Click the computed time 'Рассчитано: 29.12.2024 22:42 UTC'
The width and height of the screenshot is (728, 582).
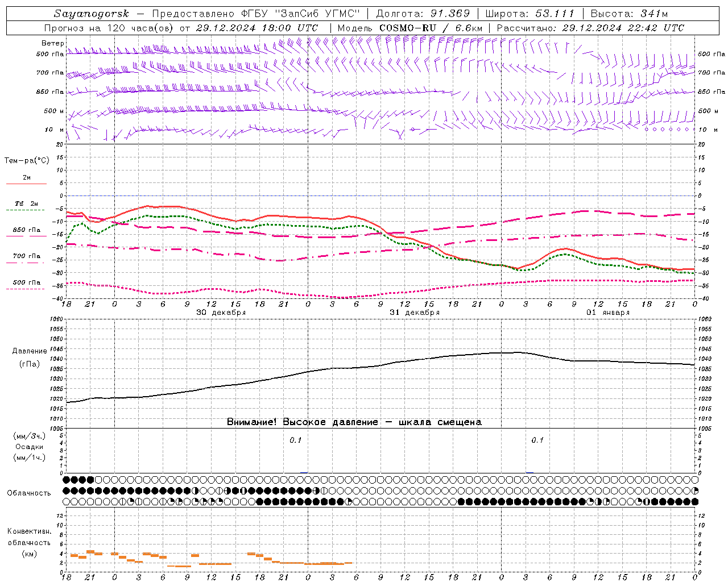coord(590,28)
